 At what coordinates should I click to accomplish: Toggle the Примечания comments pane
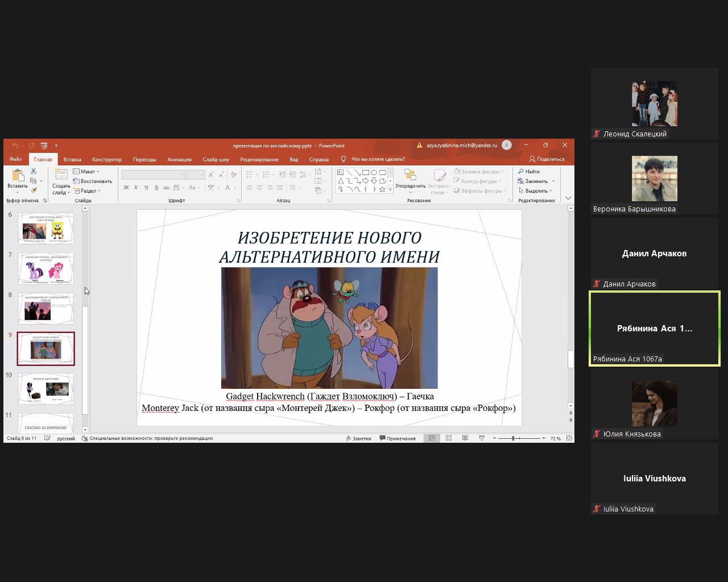click(398, 438)
